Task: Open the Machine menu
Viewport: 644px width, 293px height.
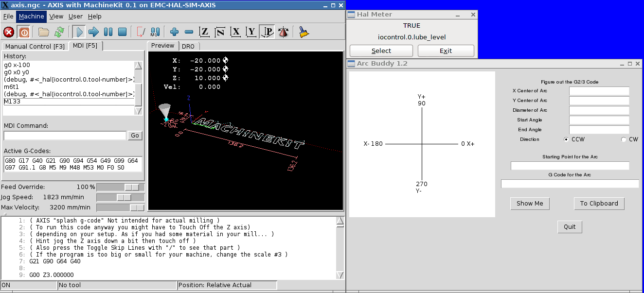Action: point(32,16)
